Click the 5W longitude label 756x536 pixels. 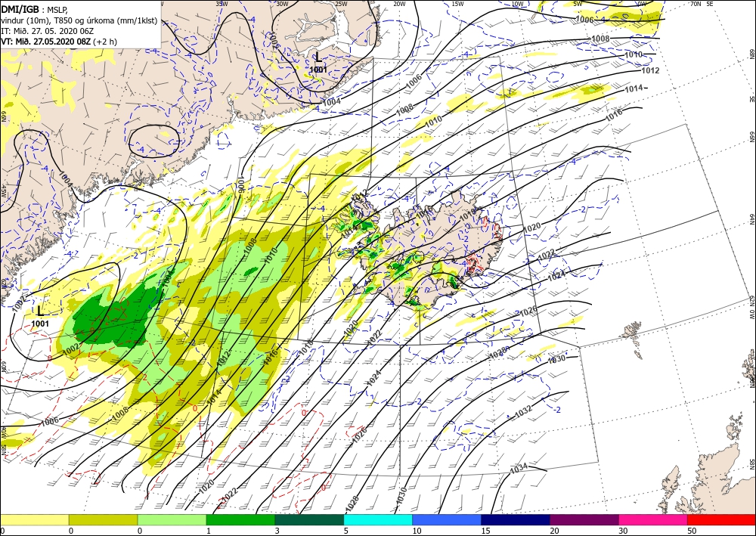coord(578,3)
